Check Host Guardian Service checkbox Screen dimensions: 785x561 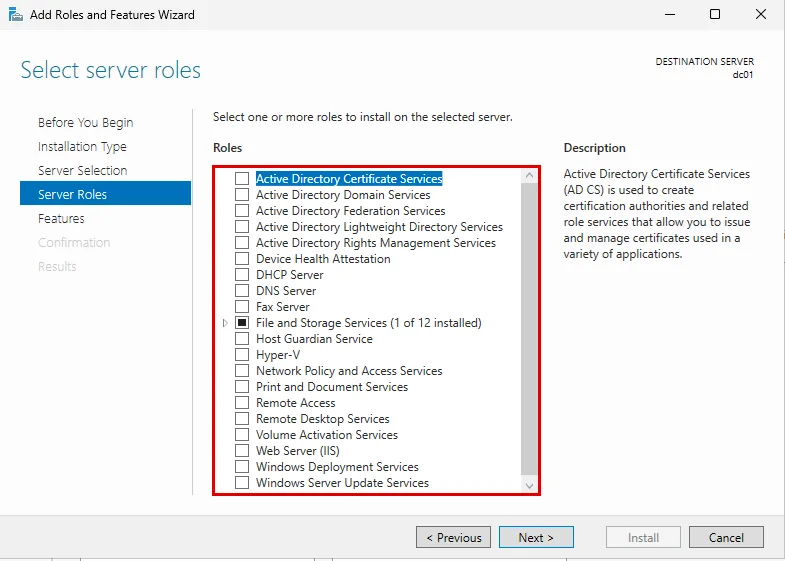(242, 339)
